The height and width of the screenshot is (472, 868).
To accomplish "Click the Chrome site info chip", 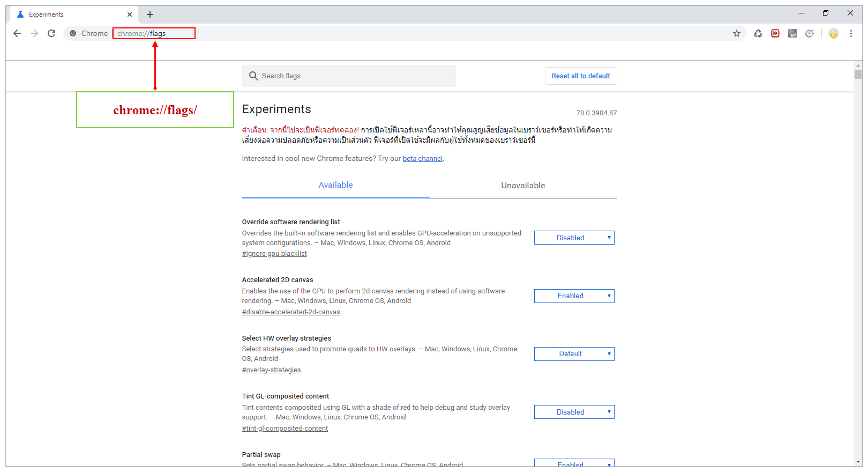I will [89, 33].
